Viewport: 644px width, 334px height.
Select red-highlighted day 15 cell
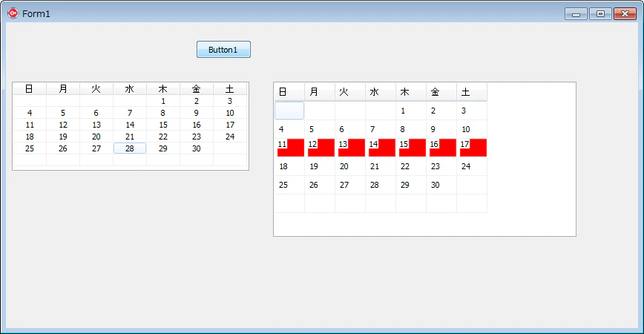pyautogui.click(x=411, y=148)
